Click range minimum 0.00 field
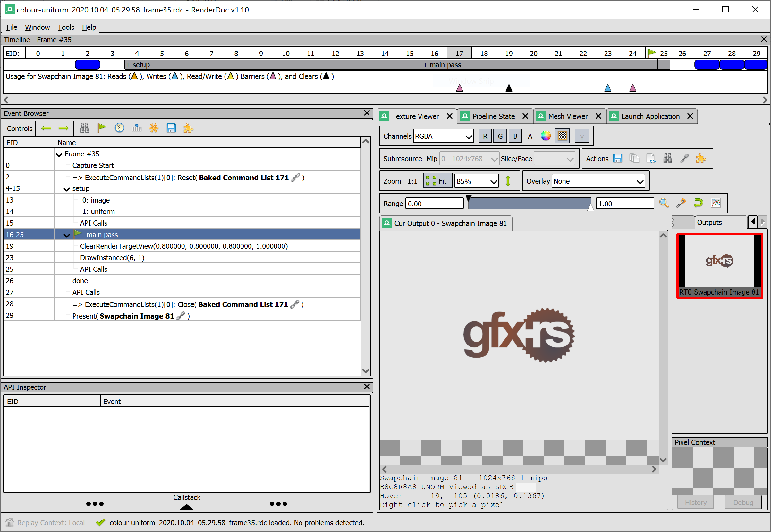Viewport: 771px width, 532px height. 435,203
